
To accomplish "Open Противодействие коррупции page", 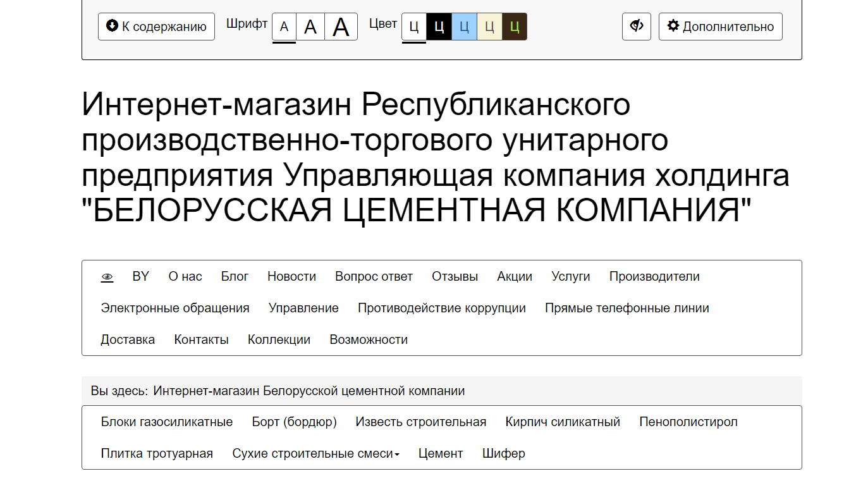I will tap(442, 308).
